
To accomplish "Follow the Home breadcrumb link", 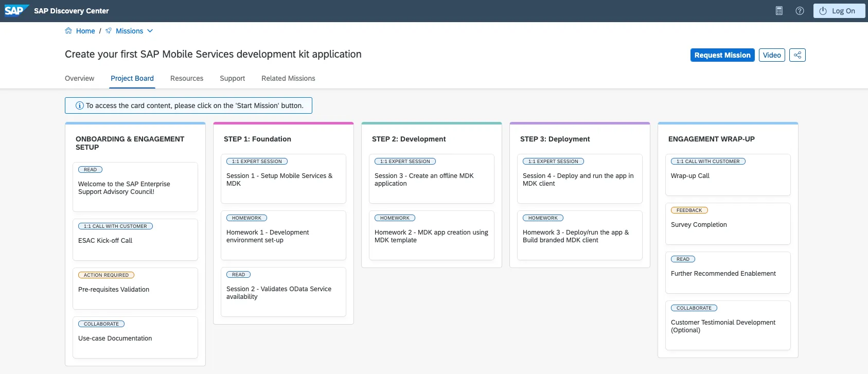I will [x=85, y=31].
